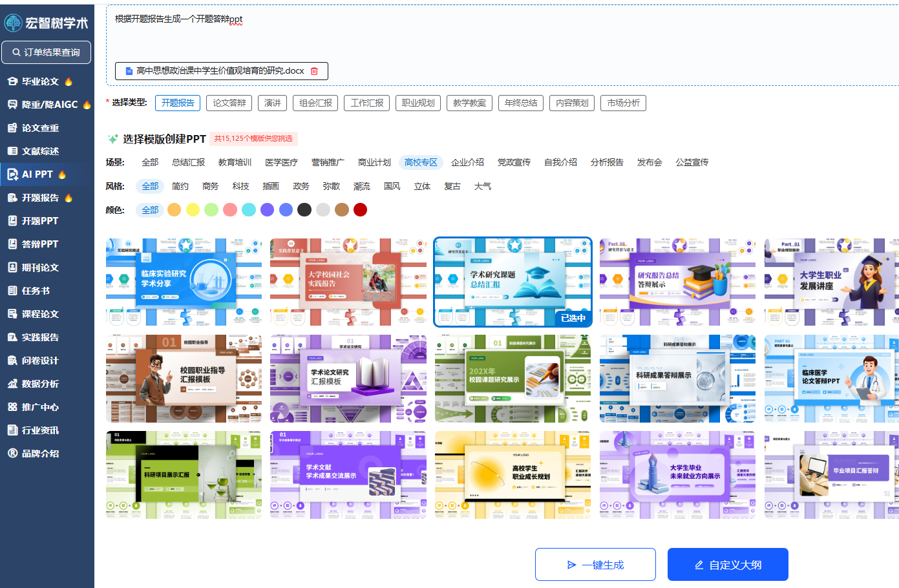This screenshot has height=588, width=899.
Task: Select the dark red color swatch
Action: [x=361, y=210]
